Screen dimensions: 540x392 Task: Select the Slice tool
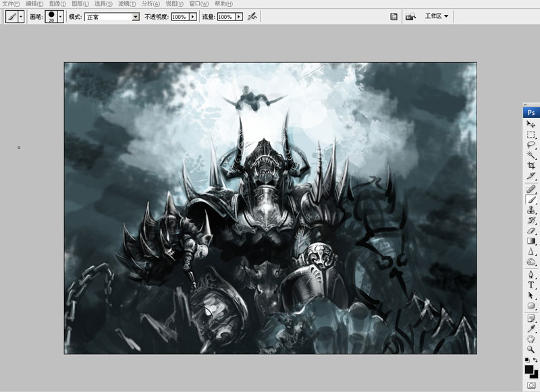pos(531,176)
